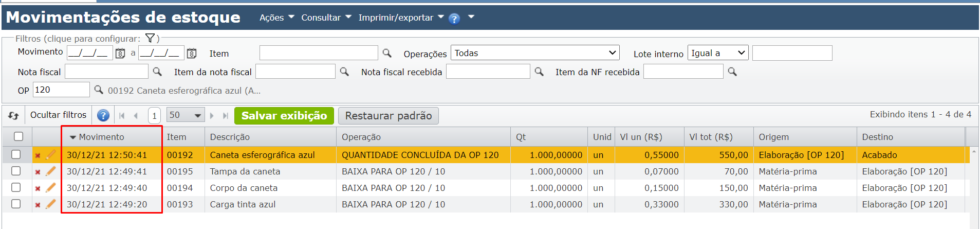The height and width of the screenshot is (229, 980).
Task: Focus the Lote interno value field
Action: pyautogui.click(x=792, y=53)
